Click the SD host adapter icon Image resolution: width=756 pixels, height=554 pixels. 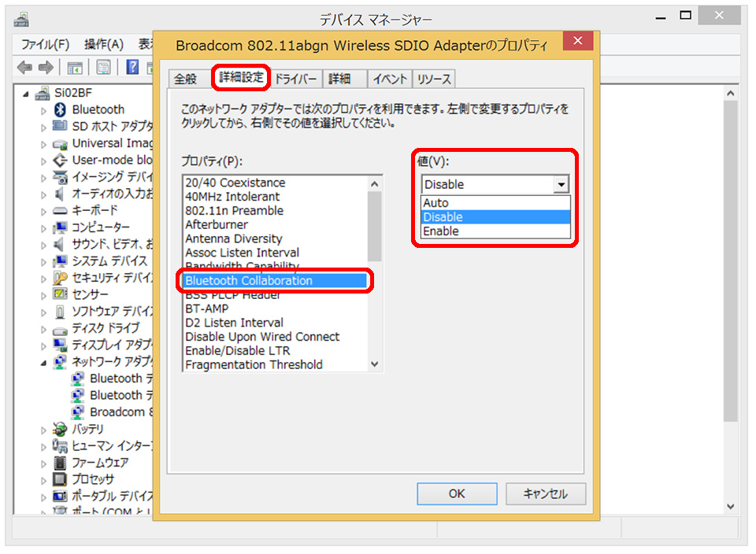[x=60, y=126]
